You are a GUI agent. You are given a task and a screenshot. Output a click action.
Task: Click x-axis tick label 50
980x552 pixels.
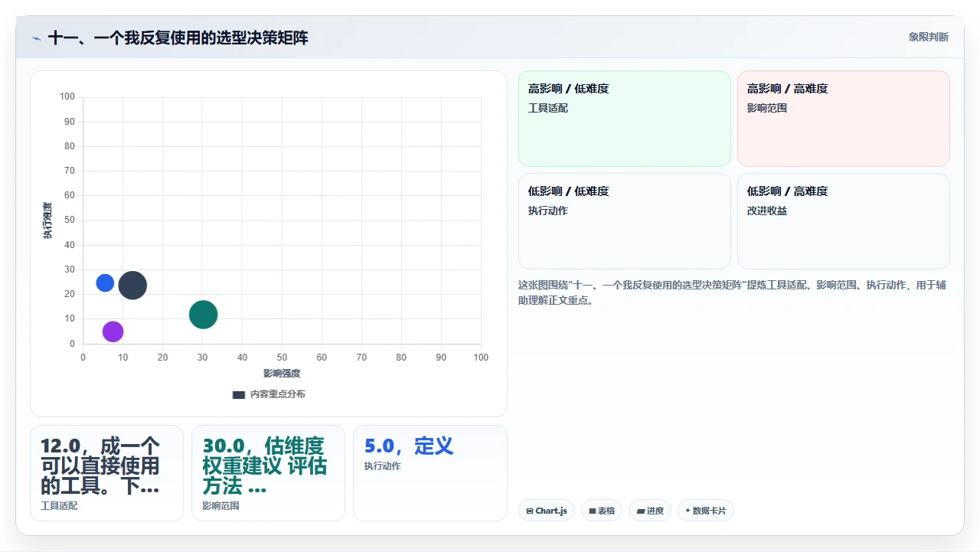282,358
